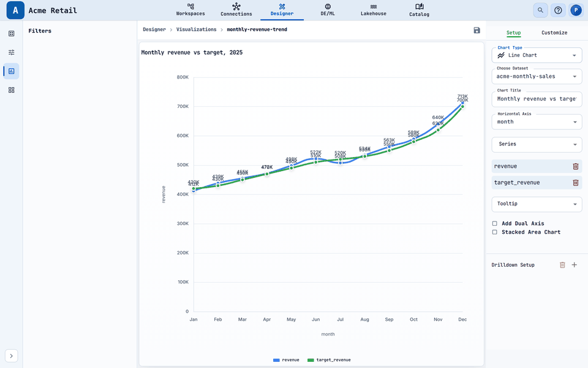This screenshot has height=368, width=588.
Task: Click the monthly-revenue-trend breadcrumb
Action: coord(257,29)
